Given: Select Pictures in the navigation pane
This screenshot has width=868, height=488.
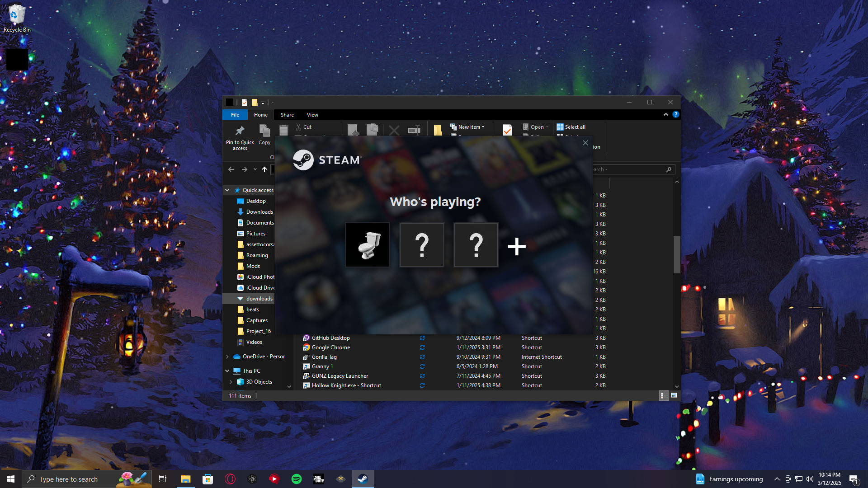Looking at the screenshot, I should pyautogui.click(x=255, y=234).
